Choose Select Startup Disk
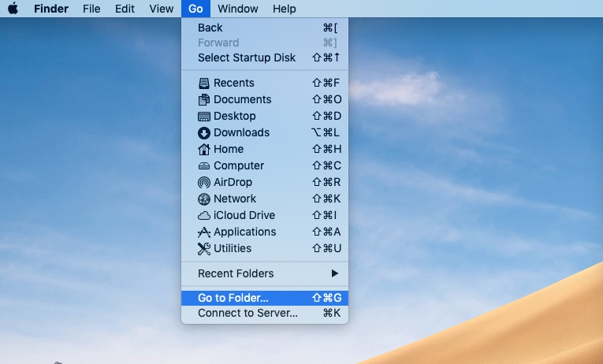 pos(265,58)
